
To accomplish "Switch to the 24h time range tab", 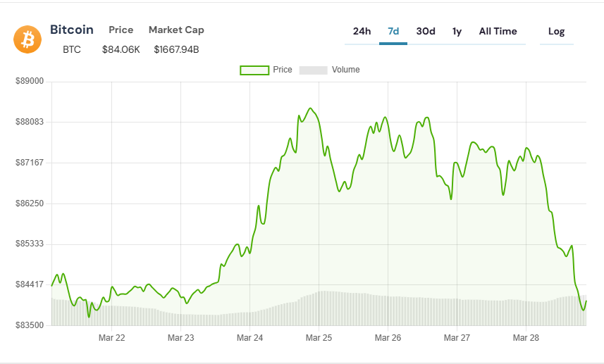I will coord(362,32).
